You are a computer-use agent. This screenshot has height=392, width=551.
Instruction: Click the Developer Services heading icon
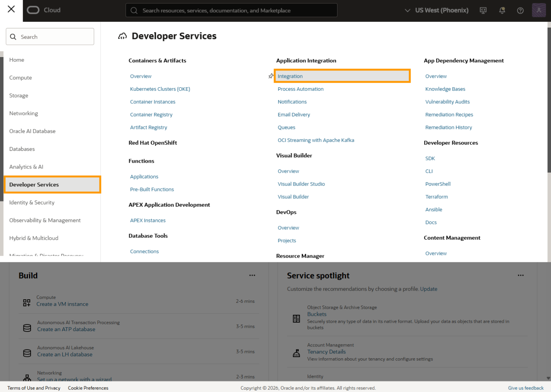coord(122,36)
